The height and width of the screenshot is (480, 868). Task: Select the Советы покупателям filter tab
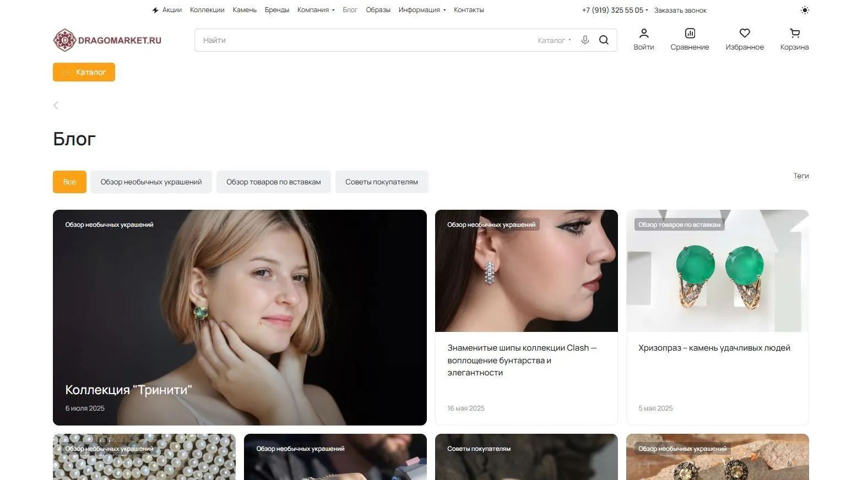point(381,182)
